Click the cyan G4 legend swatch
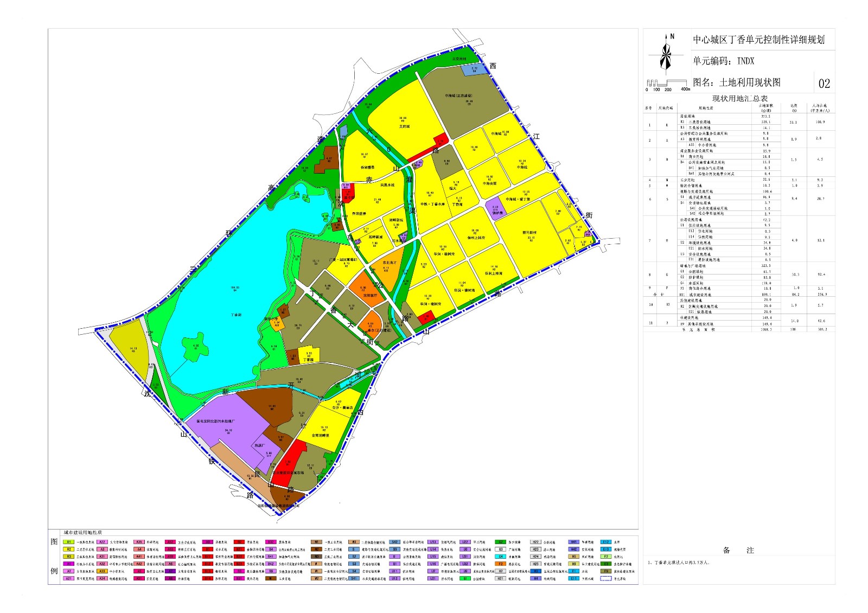Viewport: 868px width, 613px height. [501, 557]
